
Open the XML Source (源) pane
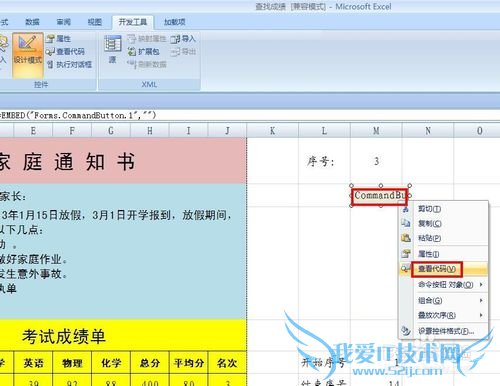point(113,49)
